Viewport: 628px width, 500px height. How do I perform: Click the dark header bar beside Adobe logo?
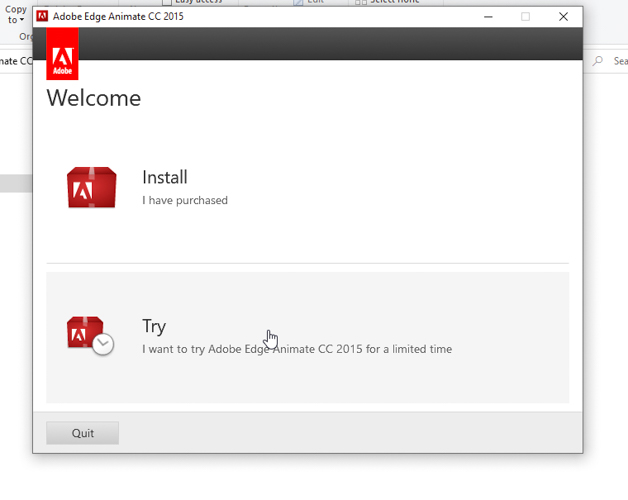click(x=330, y=44)
